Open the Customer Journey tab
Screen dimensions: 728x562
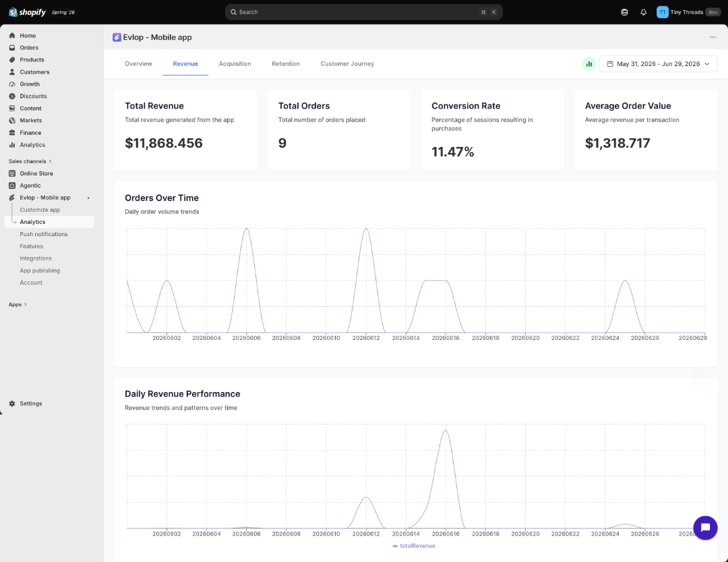[347, 63]
